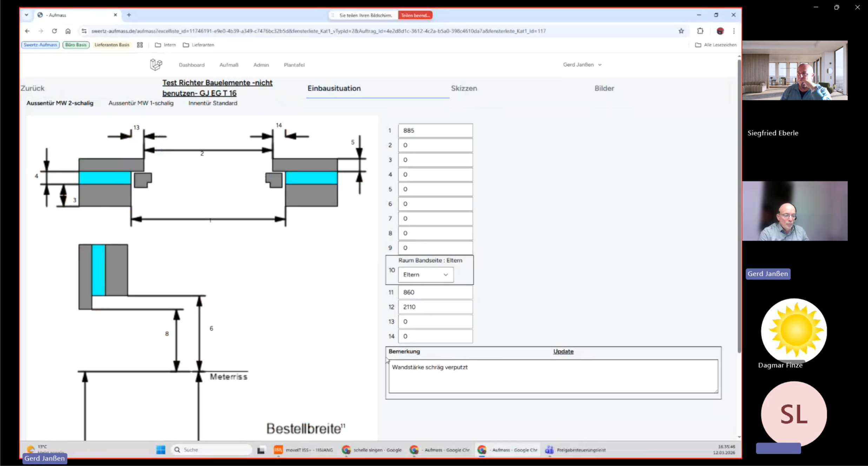Screen dimensions: 868x466
Task: Click the Windows Start icon in the taskbar
Action: click(x=161, y=450)
